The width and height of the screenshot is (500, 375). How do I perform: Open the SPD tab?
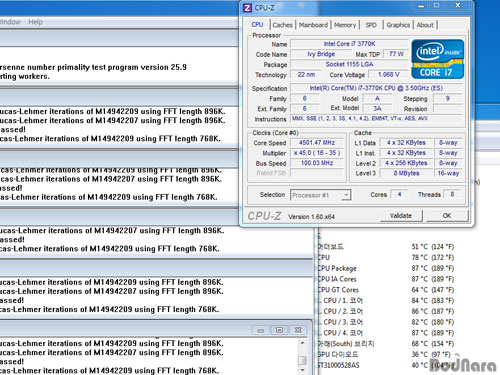(371, 25)
